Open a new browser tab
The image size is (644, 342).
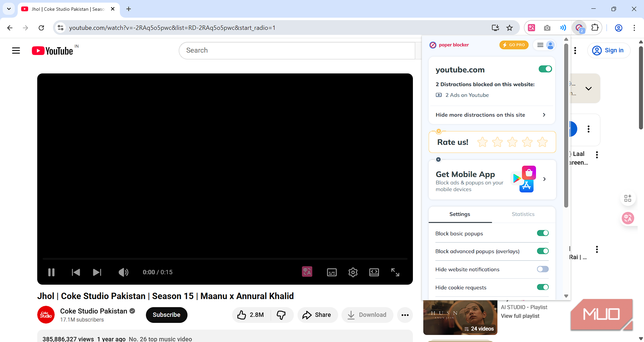pos(128,9)
